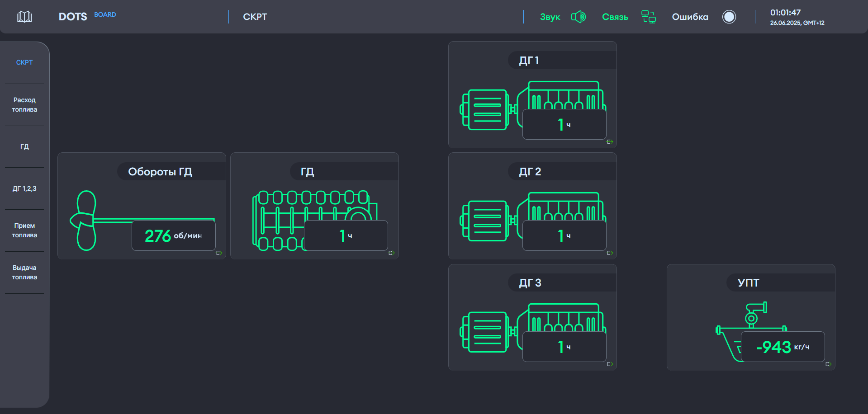Click the 276 об/мин value field
This screenshot has width=868, height=414.
pos(173,235)
